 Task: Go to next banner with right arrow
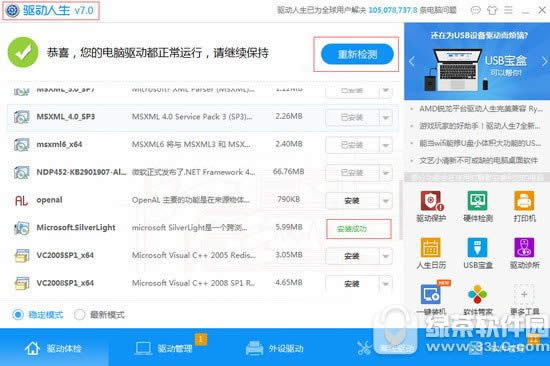click(544, 61)
